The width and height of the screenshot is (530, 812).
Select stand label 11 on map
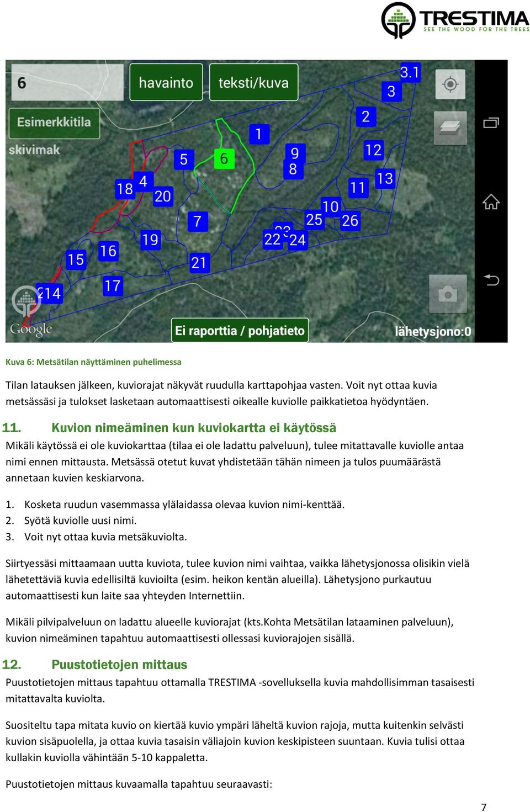[x=358, y=188]
